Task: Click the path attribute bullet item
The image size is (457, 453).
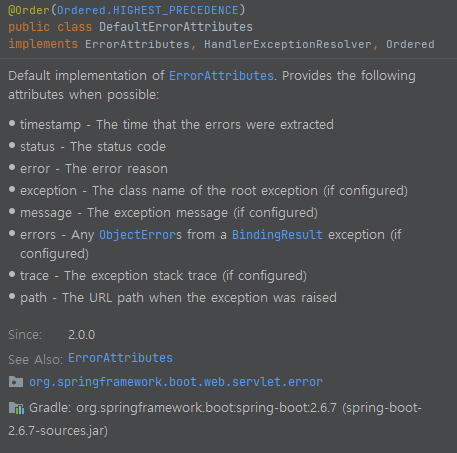Action: tap(178, 298)
